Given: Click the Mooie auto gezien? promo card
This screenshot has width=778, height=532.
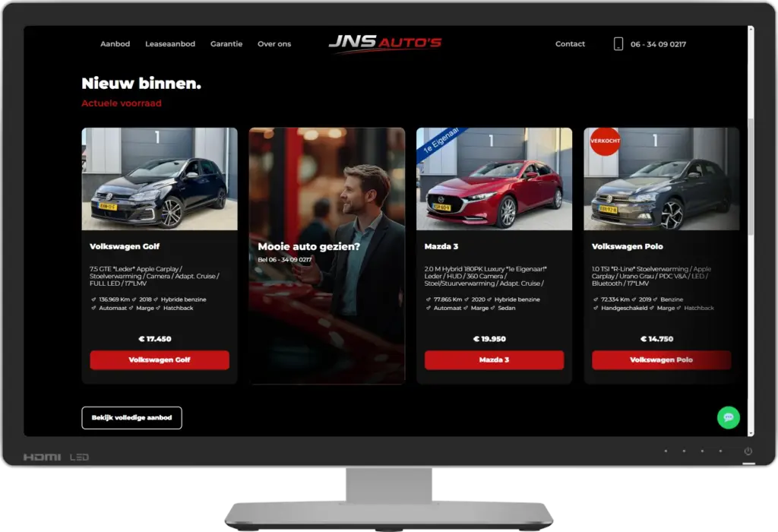Looking at the screenshot, I should 327,255.
